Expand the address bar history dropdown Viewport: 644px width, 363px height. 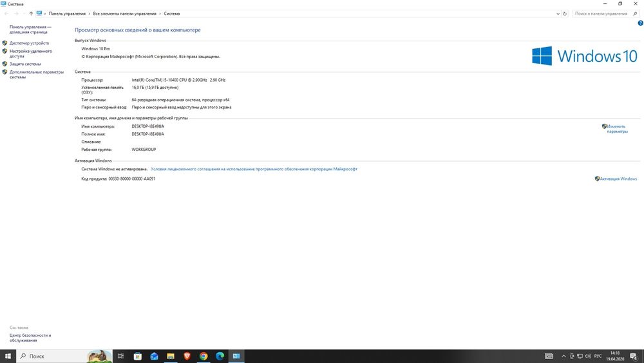[x=558, y=14]
